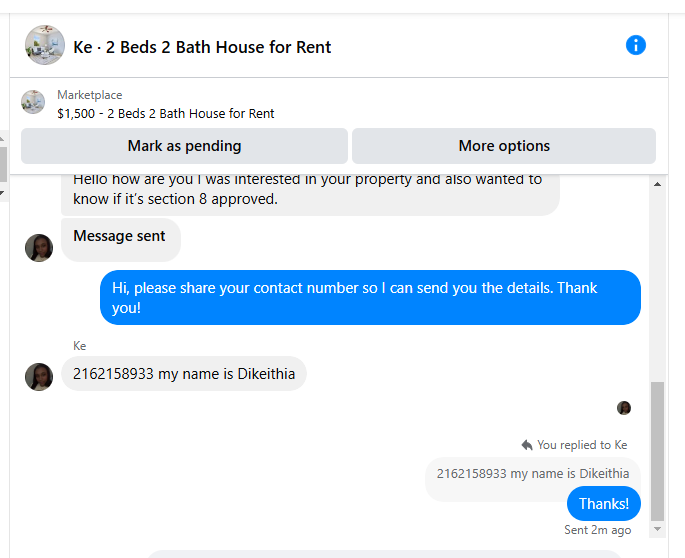The width and height of the screenshot is (685, 558).
Task: Click the left panel scrollbar up arrow
Action: 2,138
